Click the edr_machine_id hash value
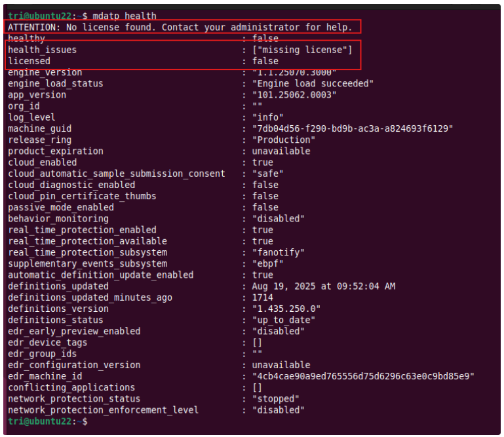Viewport: 504px width, 437px height. (x=363, y=376)
